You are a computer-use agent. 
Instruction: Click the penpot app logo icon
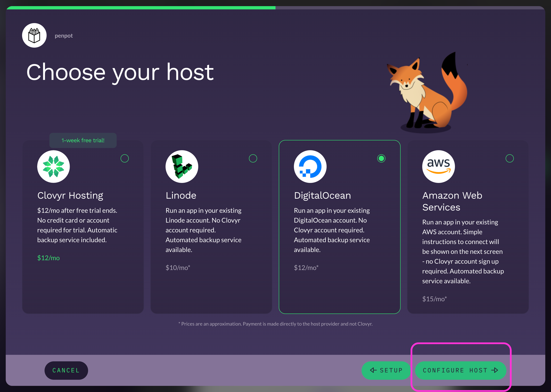click(x=34, y=36)
